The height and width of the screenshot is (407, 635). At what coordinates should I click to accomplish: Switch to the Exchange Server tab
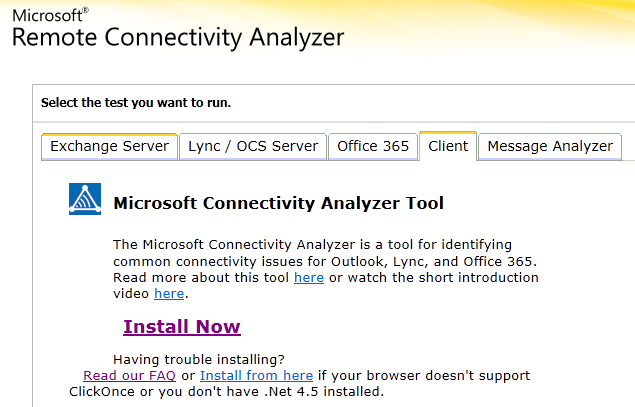pyautogui.click(x=109, y=147)
